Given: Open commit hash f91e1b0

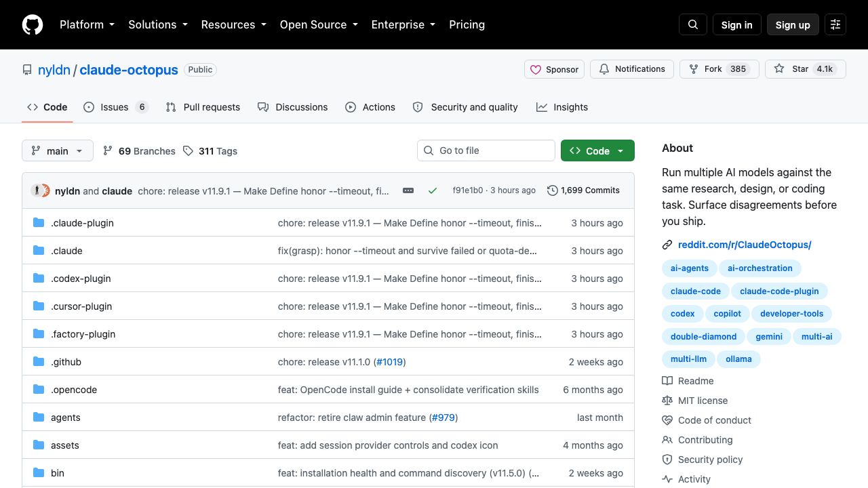Looking at the screenshot, I should (x=468, y=190).
